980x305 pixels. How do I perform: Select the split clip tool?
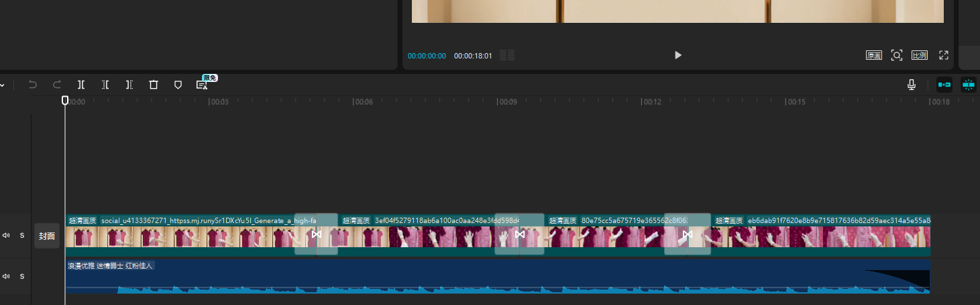(81, 85)
